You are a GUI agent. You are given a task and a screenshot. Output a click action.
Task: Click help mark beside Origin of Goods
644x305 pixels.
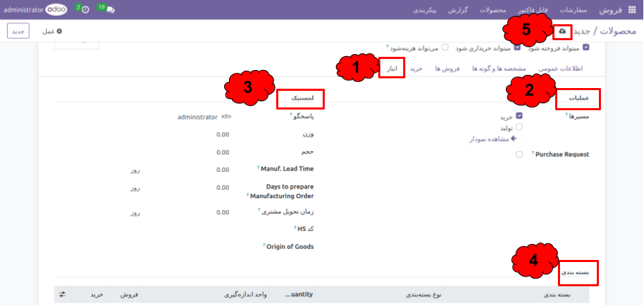[x=264, y=245]
